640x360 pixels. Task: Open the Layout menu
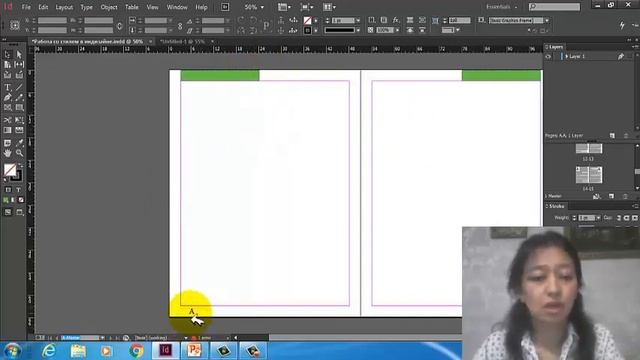pos(64,7)
